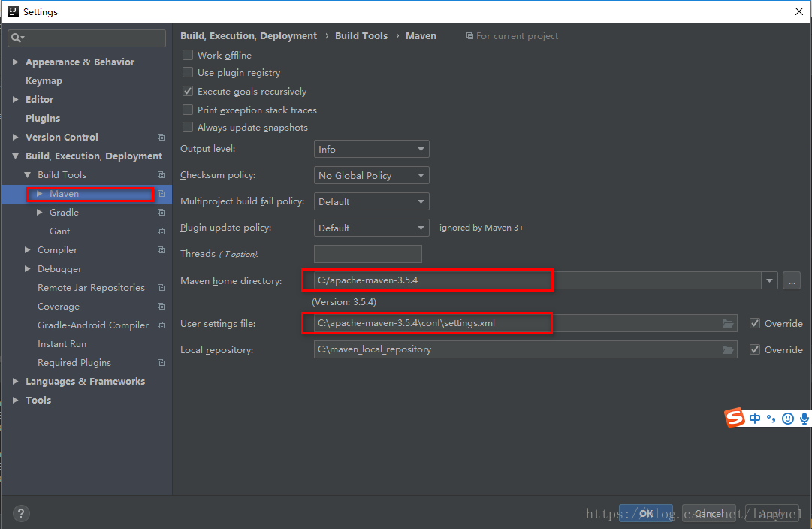
Task: Click project-level icon next to Coverage
Action: click(x=161, y=307)
